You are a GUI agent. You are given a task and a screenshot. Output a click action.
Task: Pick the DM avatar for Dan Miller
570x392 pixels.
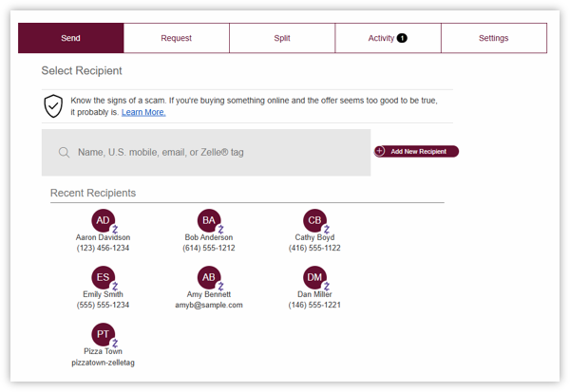click(x=314, y=277)
